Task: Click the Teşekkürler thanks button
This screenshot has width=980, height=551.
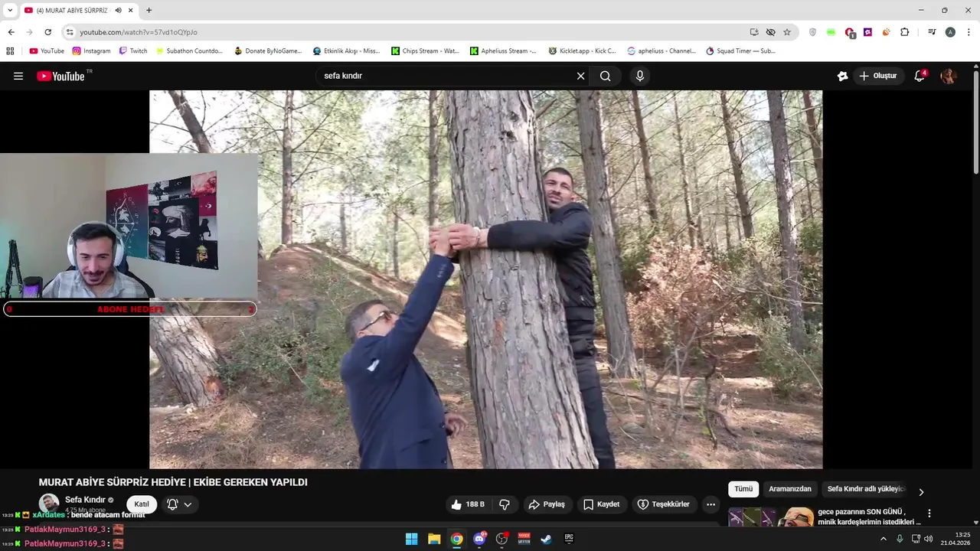Action: (x=664, y=504)
